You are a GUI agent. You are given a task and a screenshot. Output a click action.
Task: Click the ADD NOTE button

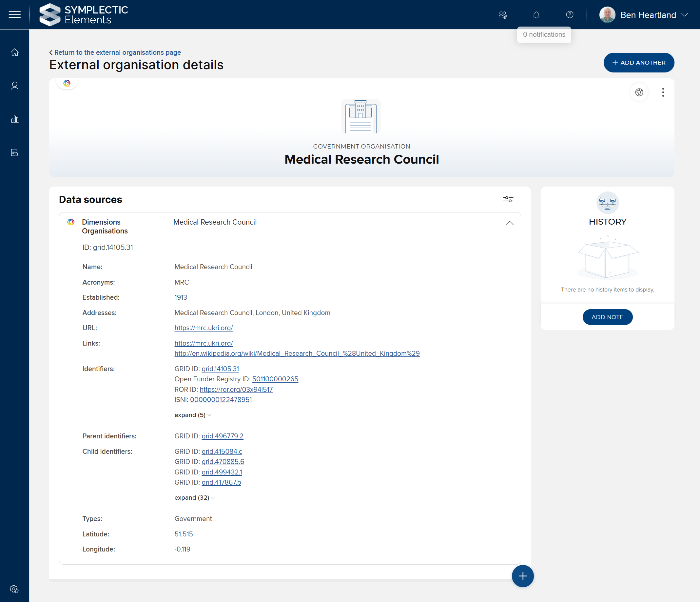[607, 317]
